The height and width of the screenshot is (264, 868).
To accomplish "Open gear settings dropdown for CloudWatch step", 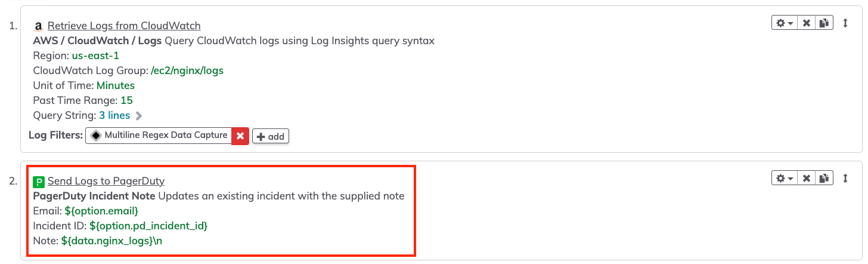I will click(x=784, y=23).
